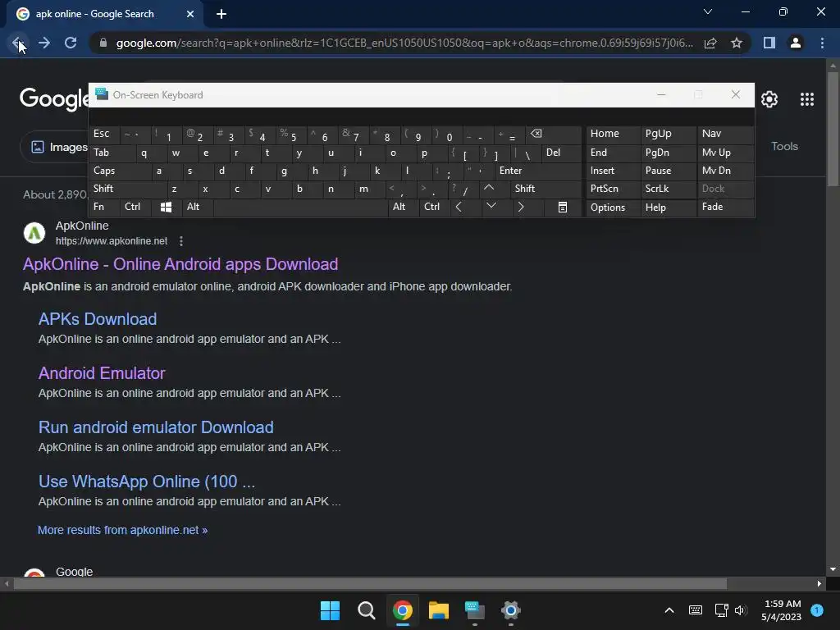Viewport: 840px width, 630px height.
Task: Toggle the right Shift key
Action: [546, 189]
